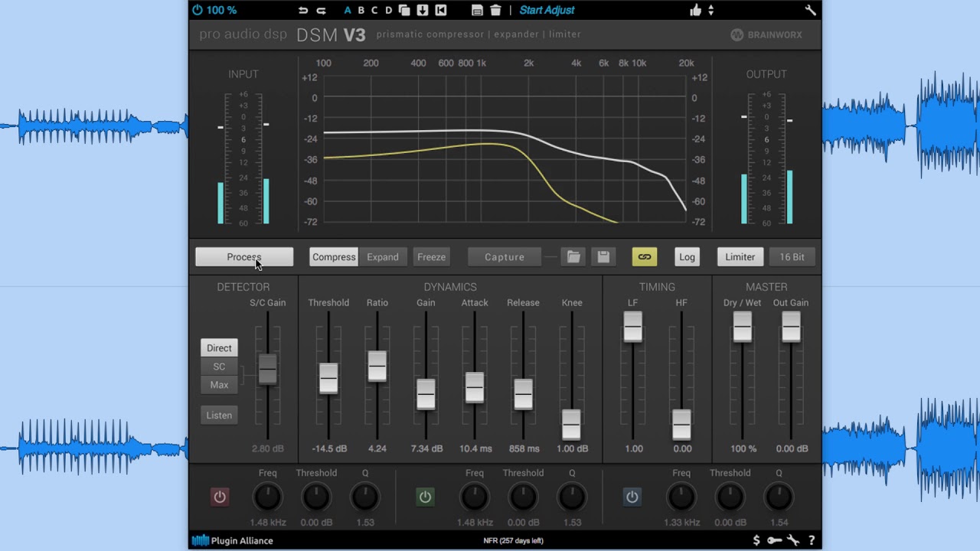Toggle the yellow channel link icon

coord(645,257)
